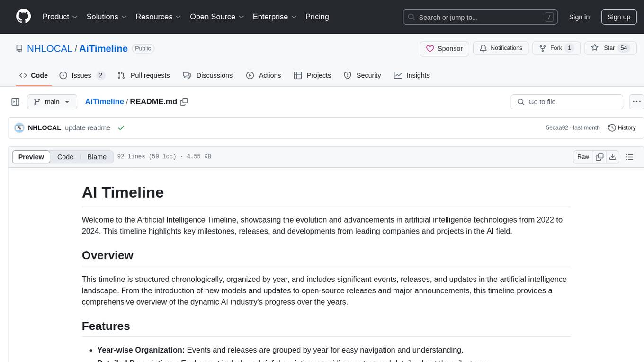
Task: Click the AiTimeline breadcrumb link
Action: click(x=104, y=102)
